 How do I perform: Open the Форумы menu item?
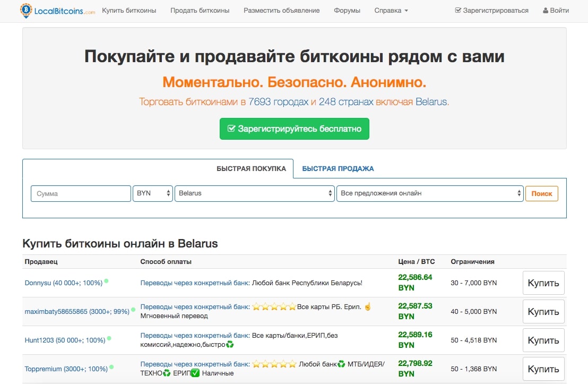(347, 10)
